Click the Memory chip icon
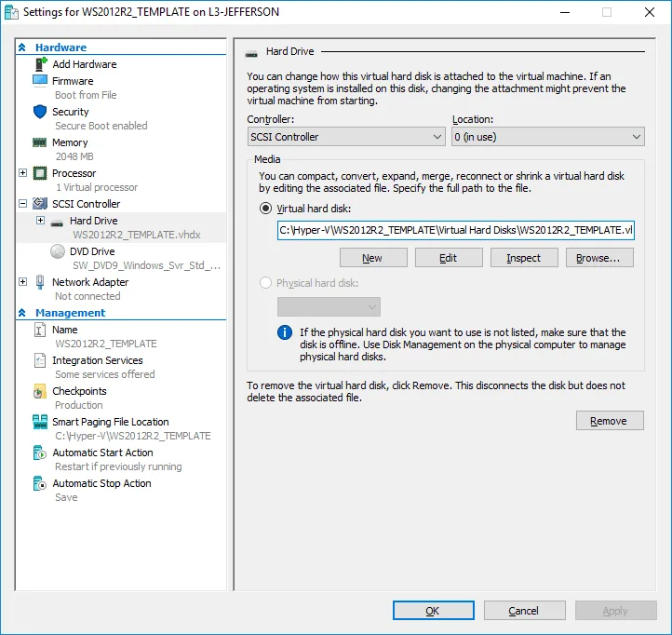The image size is (672, 635). [39, 142]
